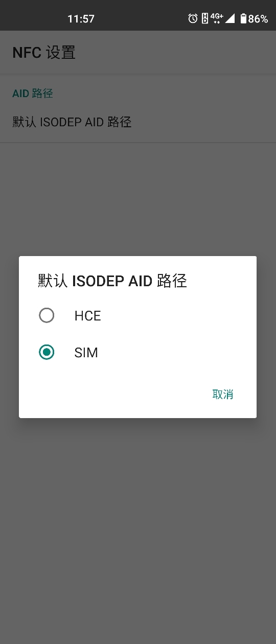Viewport: 276px width, 644px height.
Task: Tap blank status bar area left of clock
Action: 33,19
